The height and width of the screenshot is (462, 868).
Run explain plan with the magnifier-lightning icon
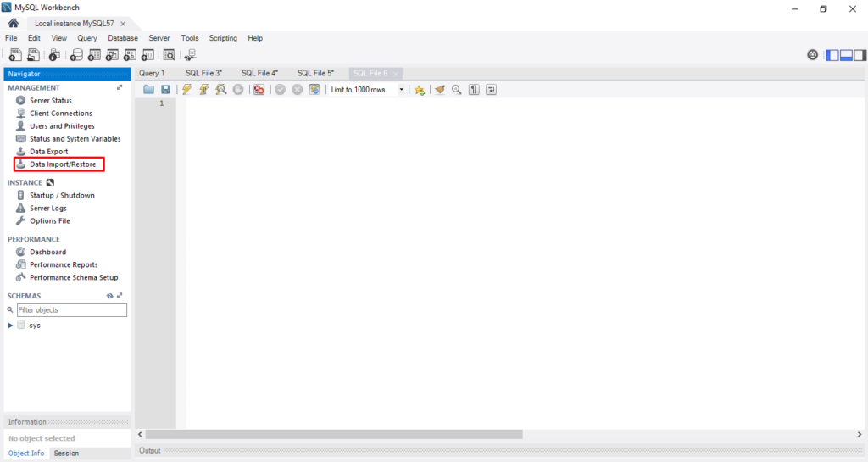pyautogui.click(x=221, y=90)
